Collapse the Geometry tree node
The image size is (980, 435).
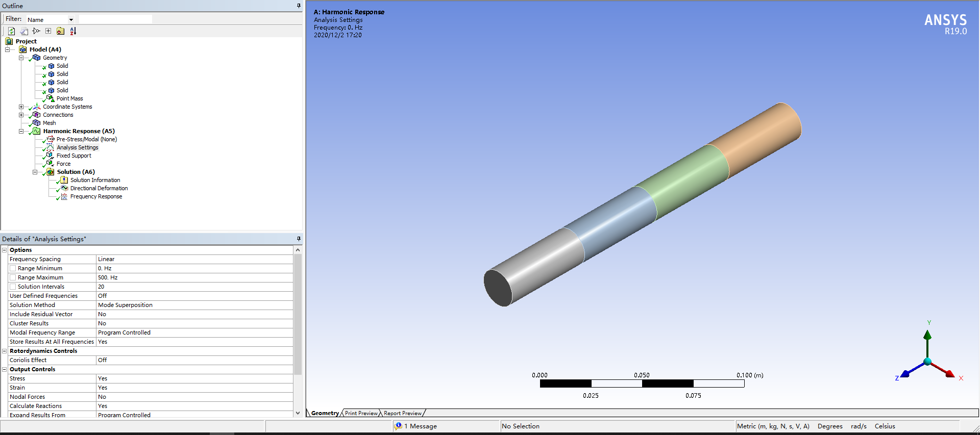[x=21, y=58]
